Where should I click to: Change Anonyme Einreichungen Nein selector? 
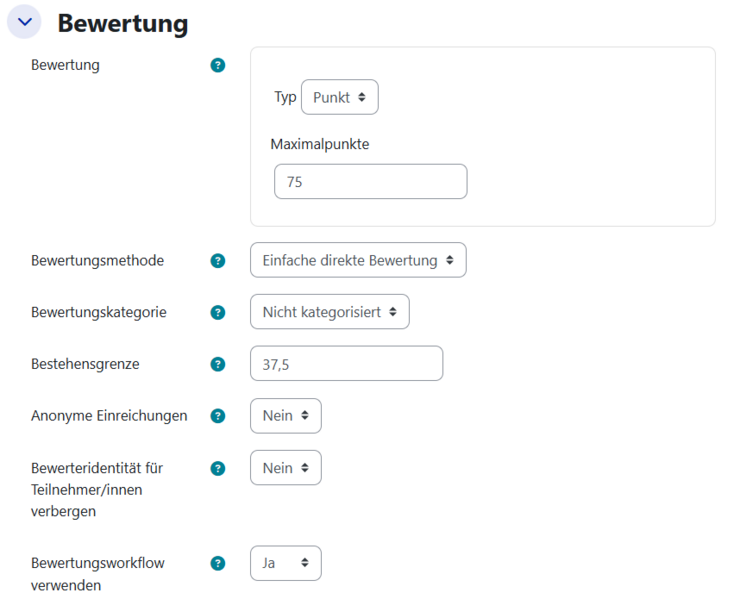pos(285,416)
